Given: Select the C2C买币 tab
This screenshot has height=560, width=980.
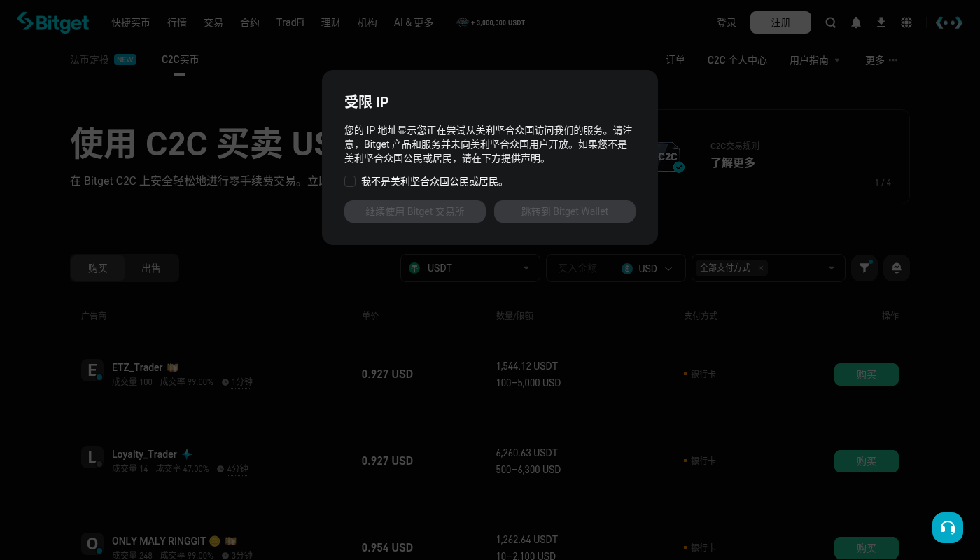Looking at the screenshot, I should pyautogui.click(x=180, y=59).
